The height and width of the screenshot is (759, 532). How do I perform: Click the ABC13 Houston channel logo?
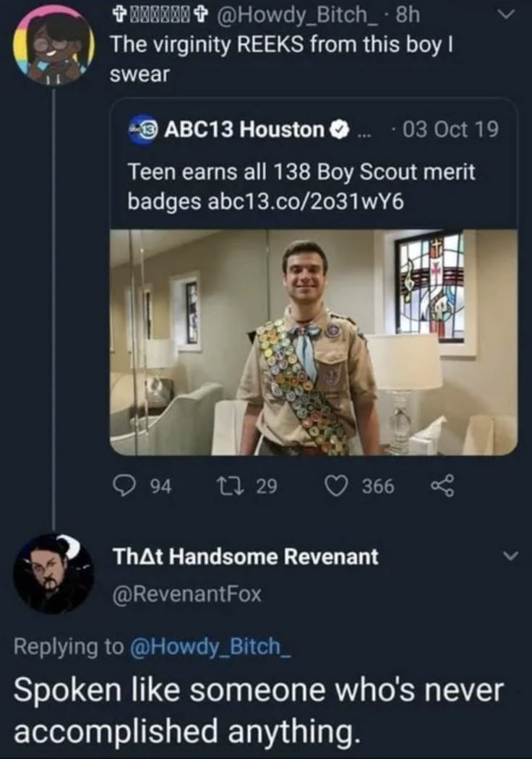coord(144,131)
